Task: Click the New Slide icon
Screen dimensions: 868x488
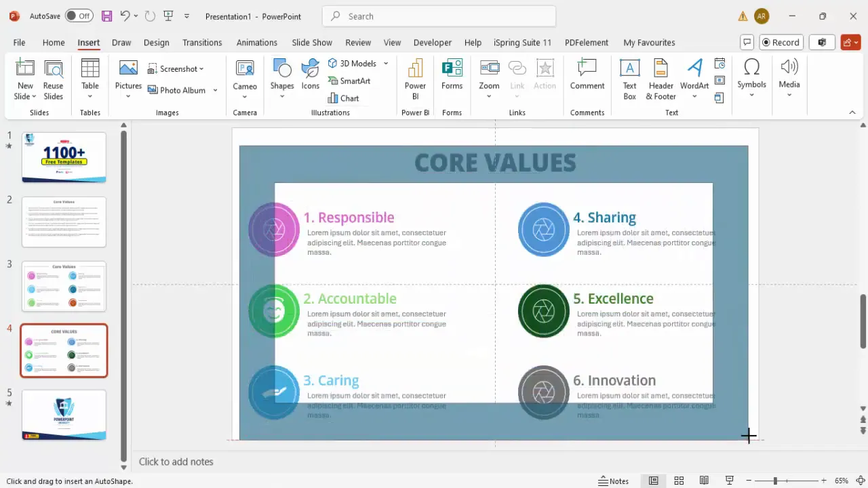Action: (25, 68)
